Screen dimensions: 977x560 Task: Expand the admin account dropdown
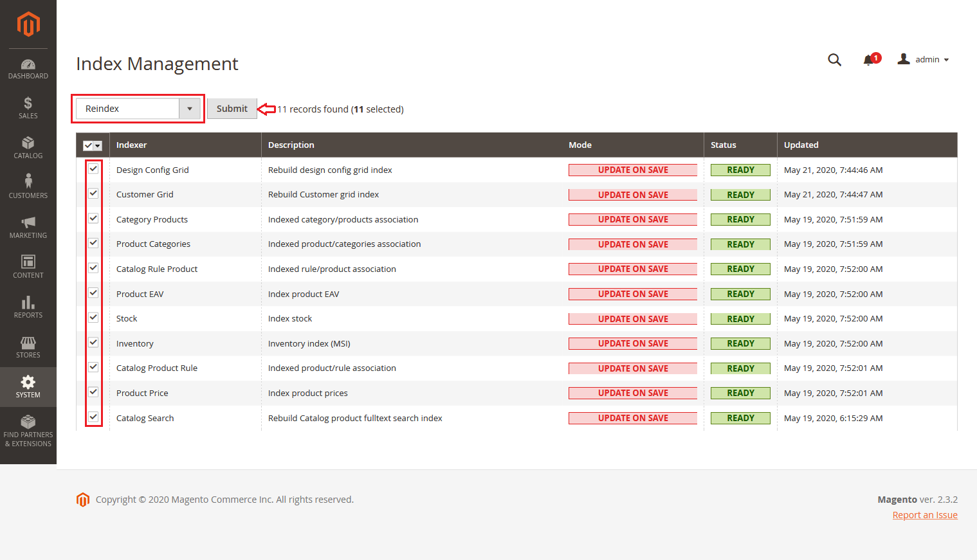(x=924, y=59)
